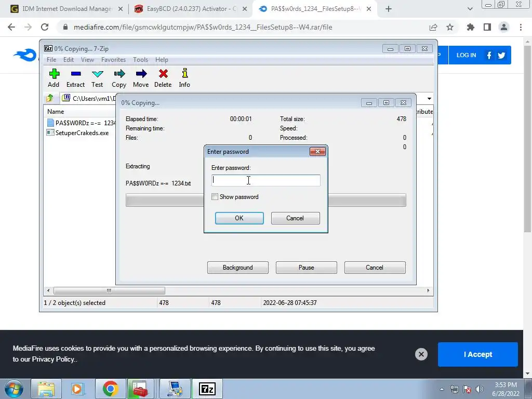Click the LOG IN link on MediaFire
Image resolution: width=532 pixels, height=399 pixels.
coord(466,55)
